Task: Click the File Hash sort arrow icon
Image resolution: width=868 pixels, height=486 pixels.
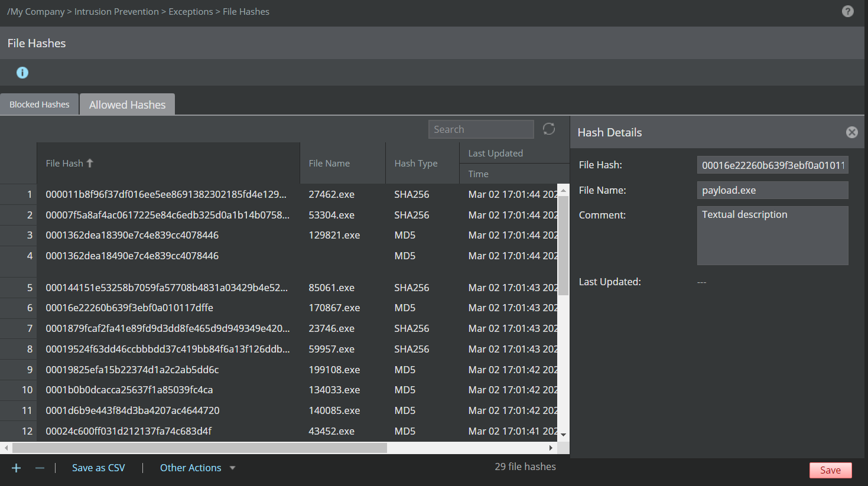Action: 90,163
